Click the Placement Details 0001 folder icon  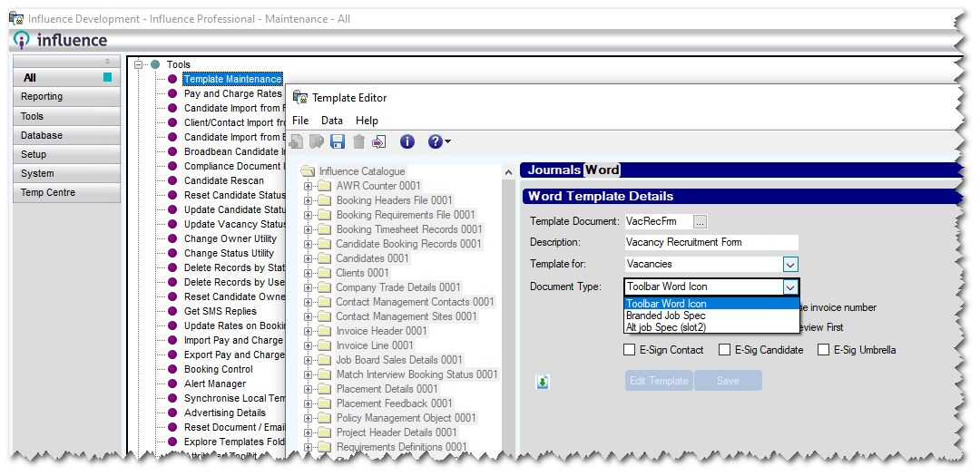point(324,389)
